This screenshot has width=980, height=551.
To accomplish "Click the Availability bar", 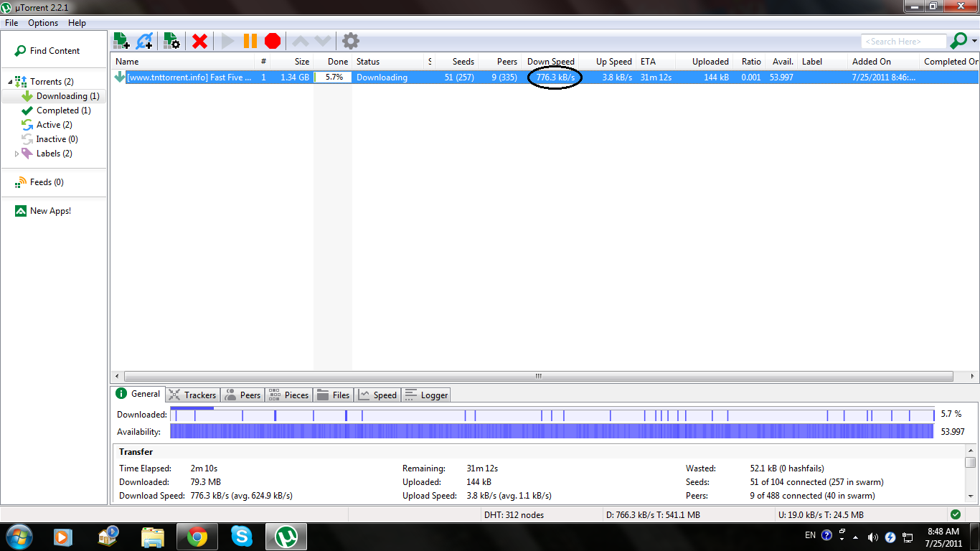I will click(x=552, y=431).
